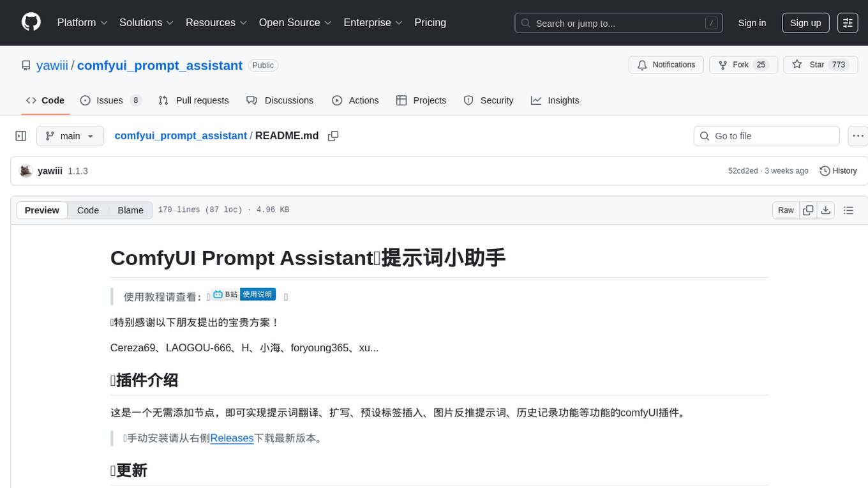Image resolution: width=868 pixels, height=488 pixels.
Task: Open the Issues tab
Action: click(110, 100)
